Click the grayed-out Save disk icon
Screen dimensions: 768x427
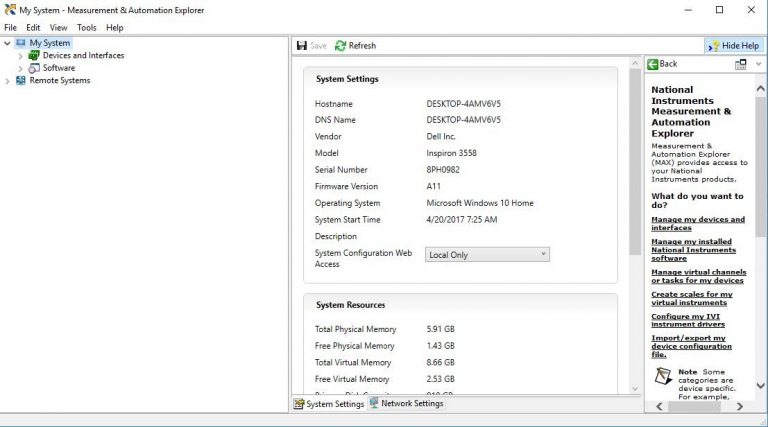(x=302, y=46)
